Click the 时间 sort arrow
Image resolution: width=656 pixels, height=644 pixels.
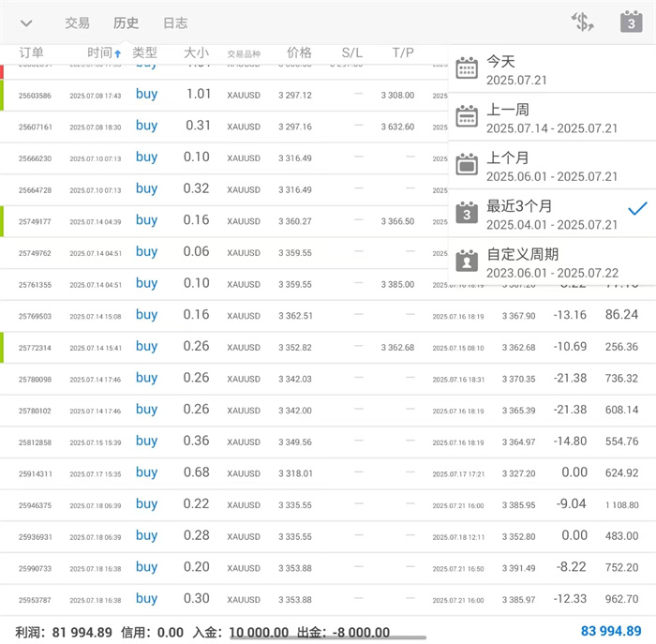coord(118,54)
